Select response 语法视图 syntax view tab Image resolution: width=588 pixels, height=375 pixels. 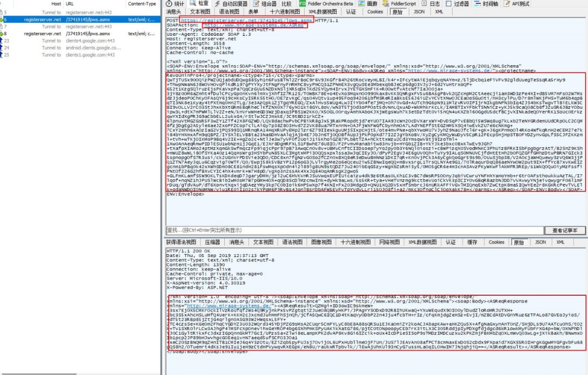[x=293, y=242]
